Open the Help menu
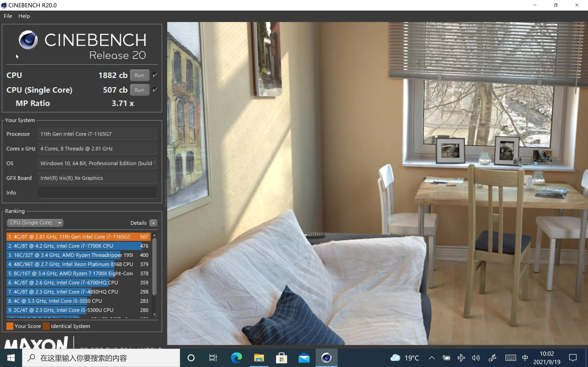Image resolution: width=588 pixels, height=367 pixels. pyautogui.click(x=24, y=16)
